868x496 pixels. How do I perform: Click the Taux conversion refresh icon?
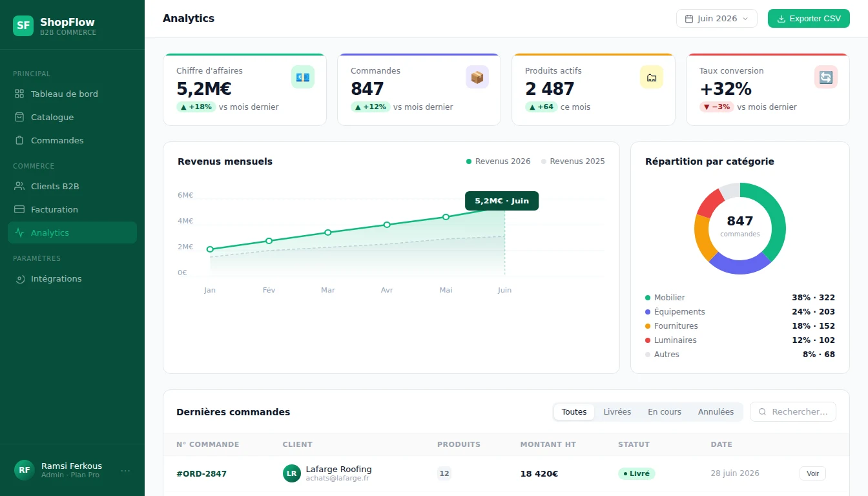tap(826, 77)
